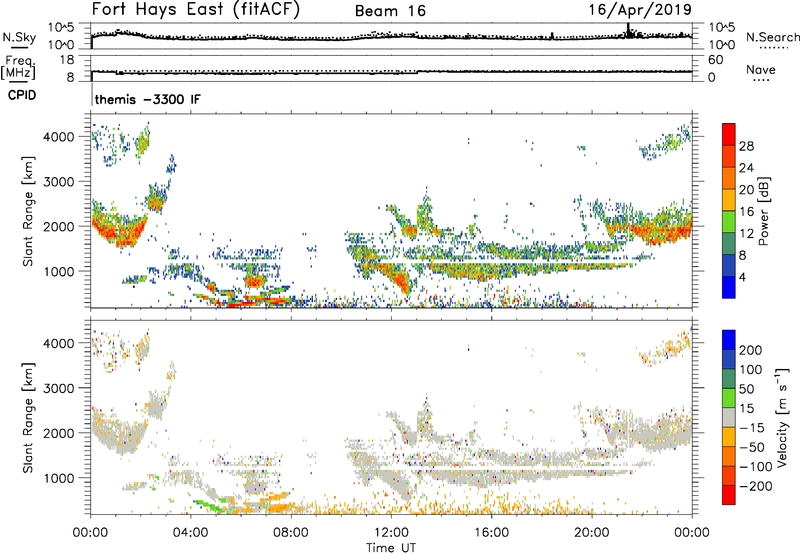
Task: Click the red top segment of Power color bar
Action: (x=729, y=135)
